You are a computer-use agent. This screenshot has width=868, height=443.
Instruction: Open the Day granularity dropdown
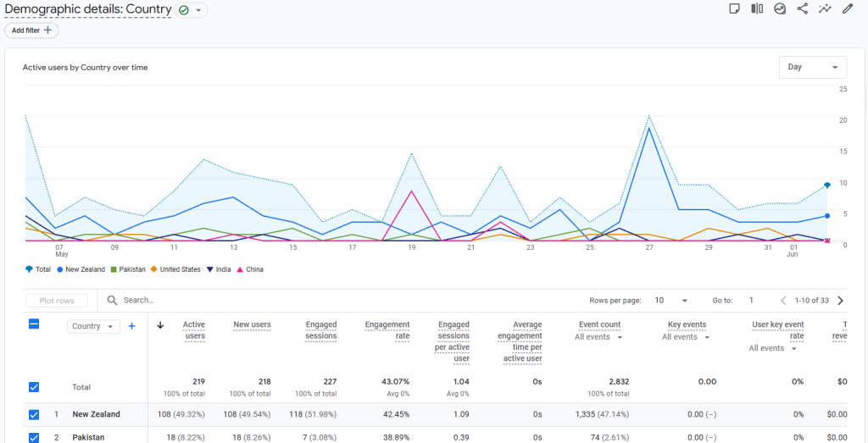(x=813, y=67)
